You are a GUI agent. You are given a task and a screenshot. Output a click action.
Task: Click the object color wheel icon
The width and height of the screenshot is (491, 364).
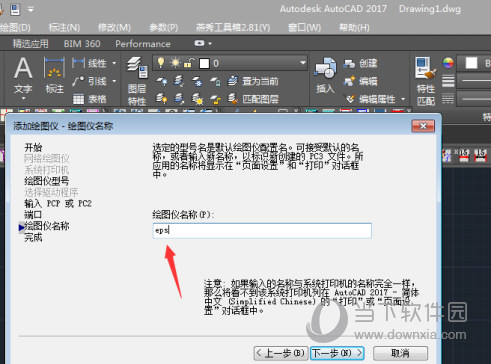click(x=448, y=63)
